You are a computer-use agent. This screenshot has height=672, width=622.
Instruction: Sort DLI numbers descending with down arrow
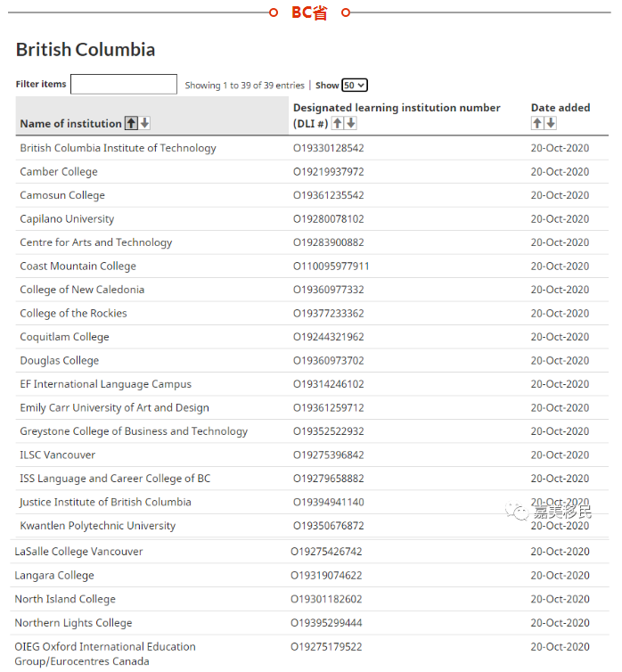pyautogui.click(x=351, y=123)
